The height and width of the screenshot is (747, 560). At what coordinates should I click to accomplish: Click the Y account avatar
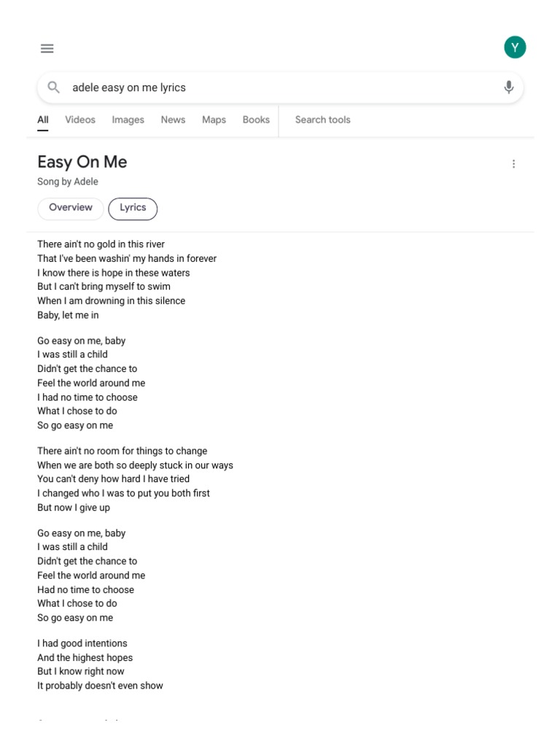(x=515, y=48)
